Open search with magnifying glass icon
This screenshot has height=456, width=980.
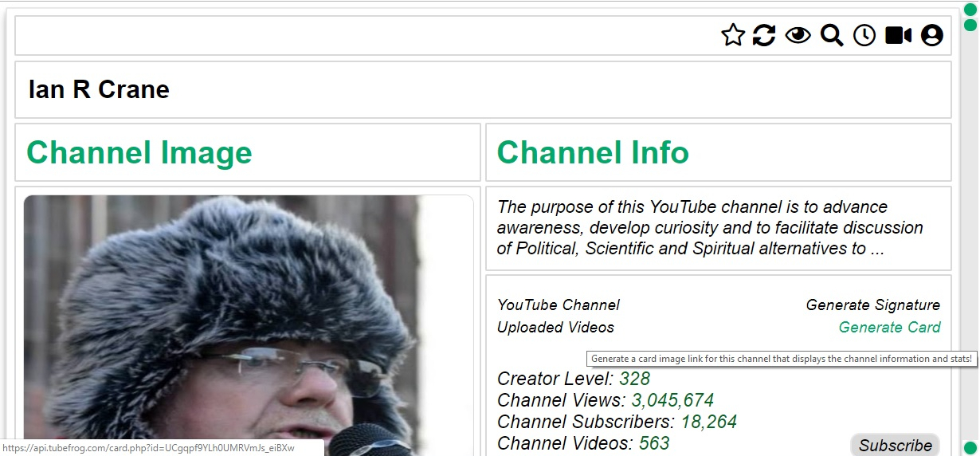pos(832,35)
